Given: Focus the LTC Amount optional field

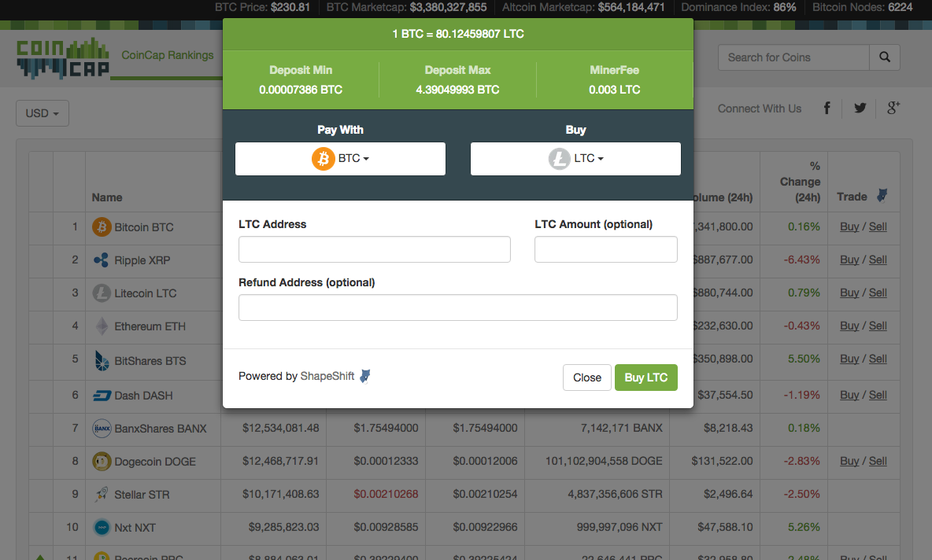Looking at the screenshot, I should tap(605, 249).
